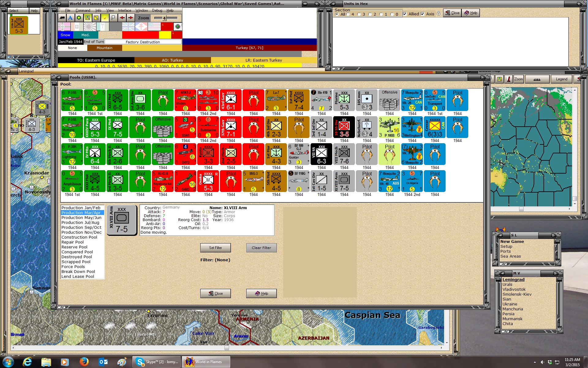The image size is (588, 368).
Task: Click Help in the Pools dialog
Action: point(262,293)
